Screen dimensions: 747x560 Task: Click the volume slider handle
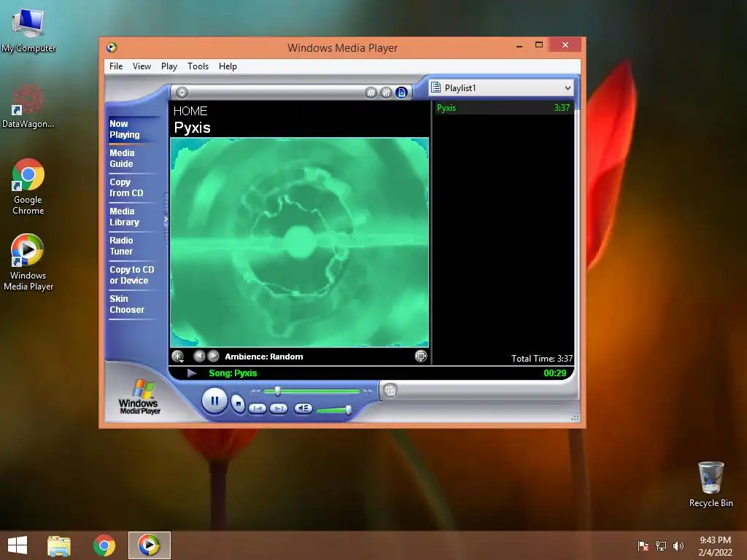coord(348,410)
